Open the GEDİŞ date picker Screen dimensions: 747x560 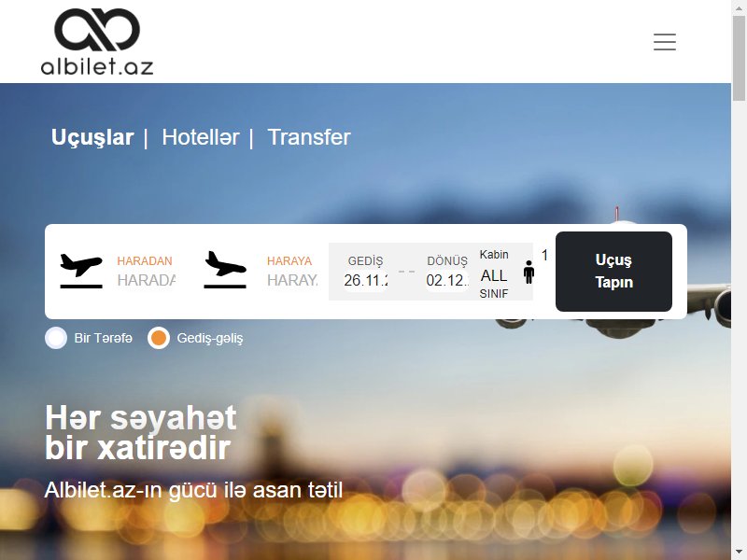[x=365, y=280]
